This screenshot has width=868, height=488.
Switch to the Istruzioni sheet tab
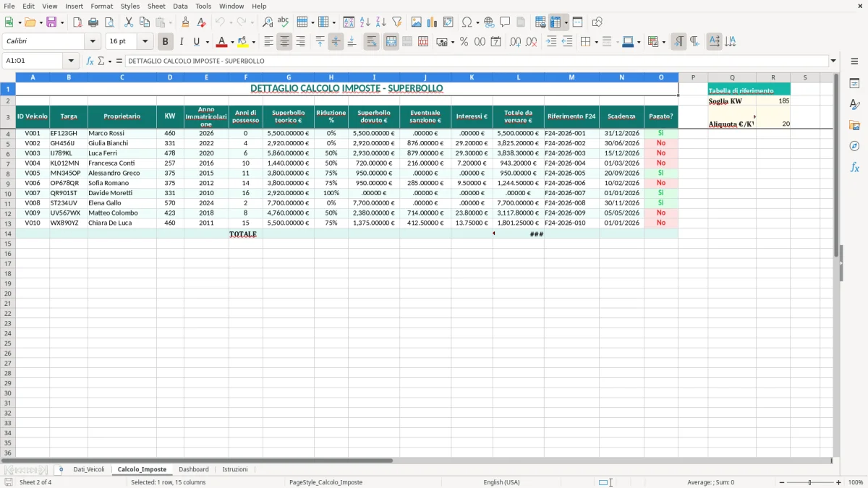235,469
